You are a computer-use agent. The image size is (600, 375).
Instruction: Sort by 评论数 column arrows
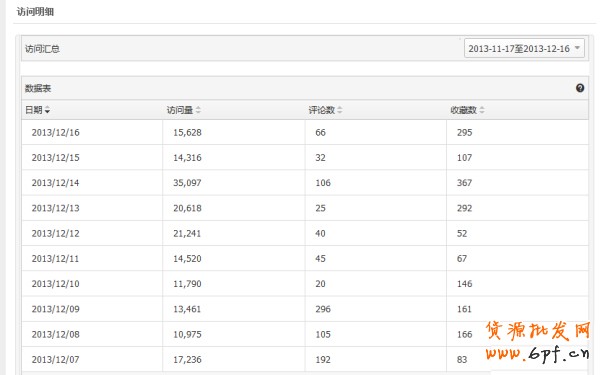[340, 110]
